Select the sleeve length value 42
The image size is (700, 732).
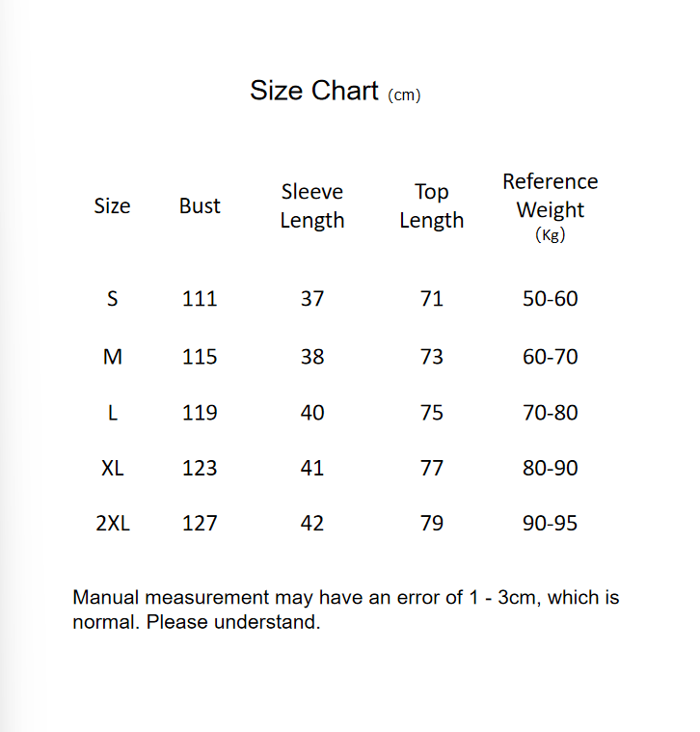pyautogui.click(x=311, y=524)
